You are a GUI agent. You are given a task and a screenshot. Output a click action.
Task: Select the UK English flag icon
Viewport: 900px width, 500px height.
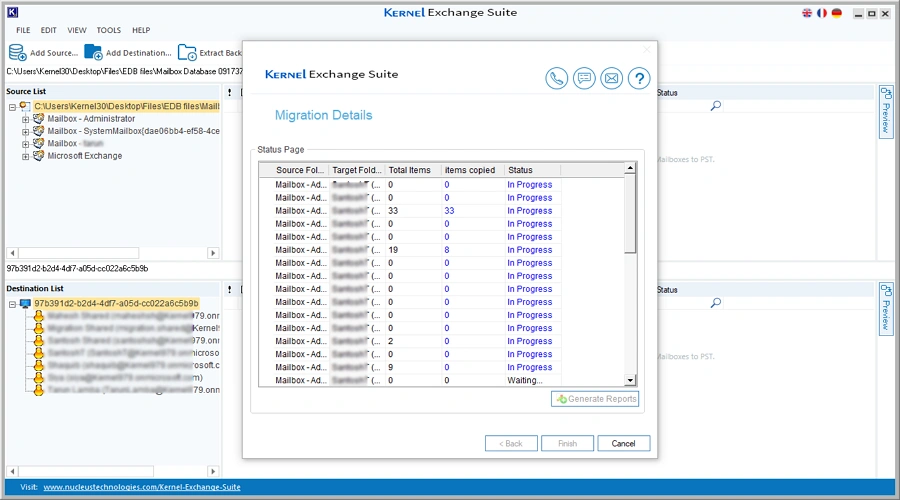coord(807,13)
